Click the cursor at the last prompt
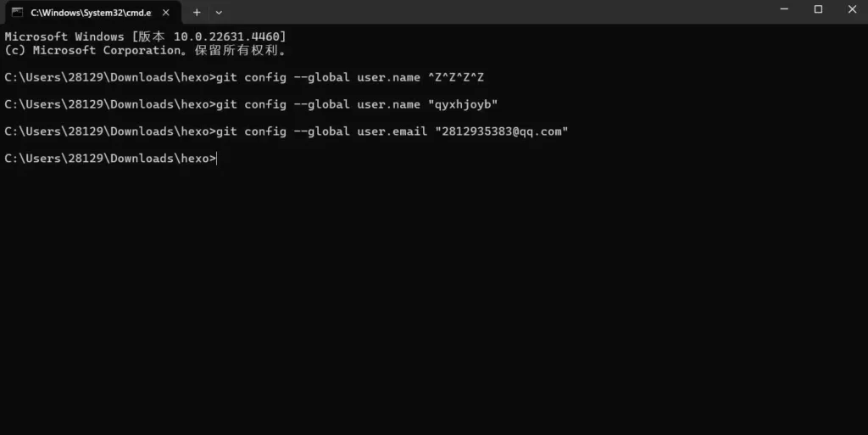 coord(218,159)
